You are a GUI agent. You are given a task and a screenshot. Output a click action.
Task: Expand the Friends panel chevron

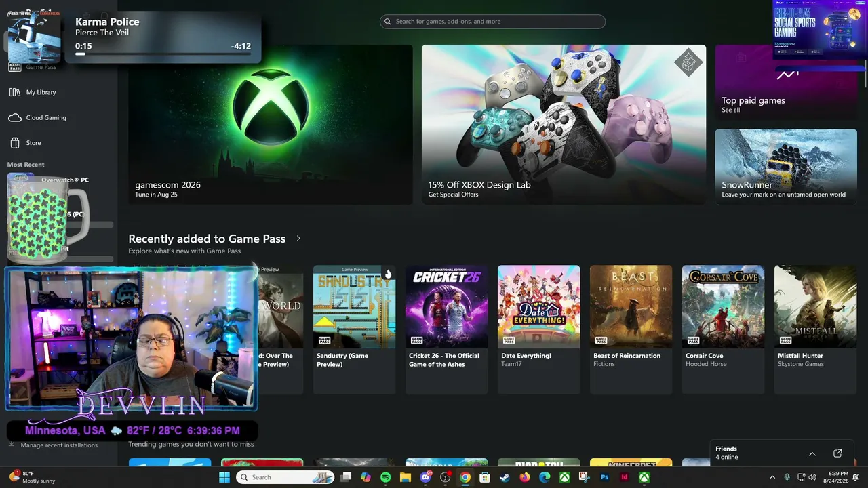pos(812,453)
